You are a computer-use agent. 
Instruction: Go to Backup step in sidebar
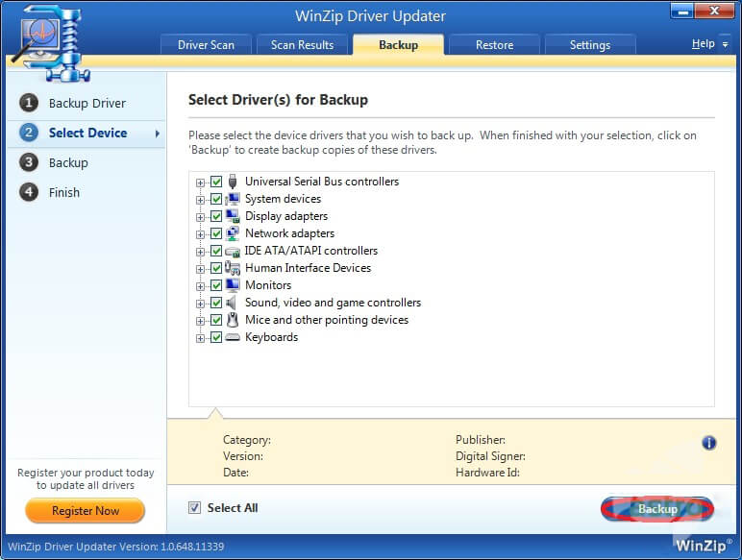[68, 162]
